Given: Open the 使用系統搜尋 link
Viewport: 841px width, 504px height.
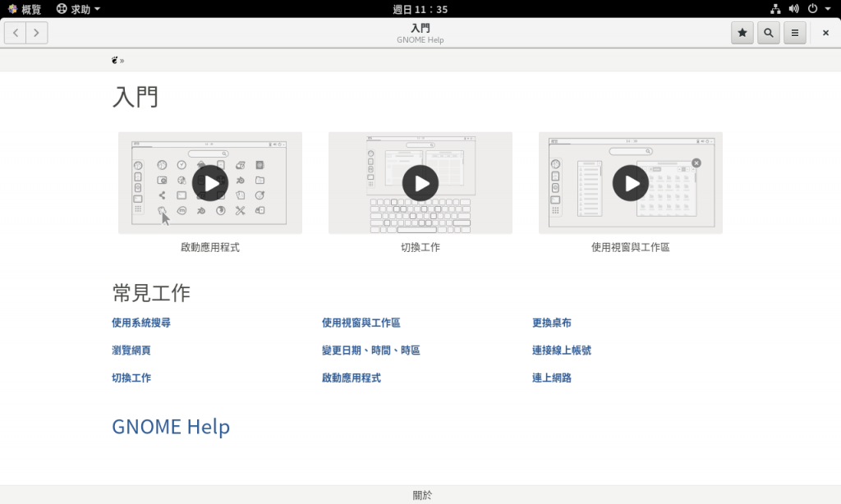Looking at the screenshot, I should [x=141, y=323].
